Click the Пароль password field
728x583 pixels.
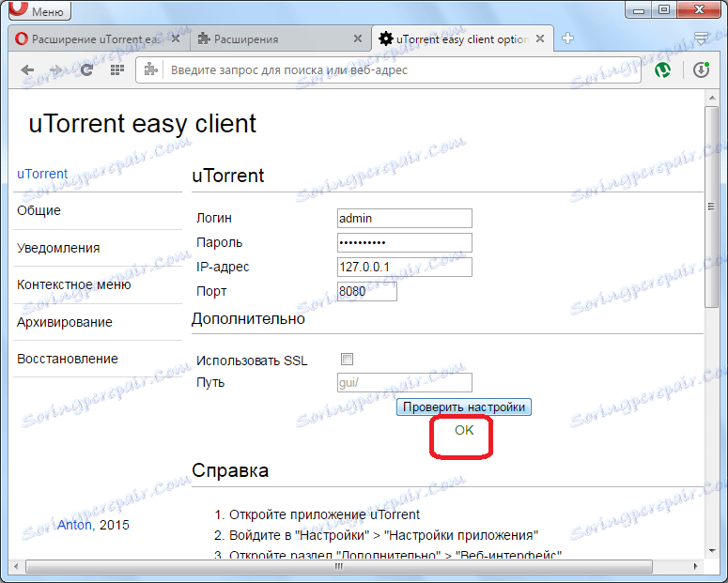(x=405, y=242)
